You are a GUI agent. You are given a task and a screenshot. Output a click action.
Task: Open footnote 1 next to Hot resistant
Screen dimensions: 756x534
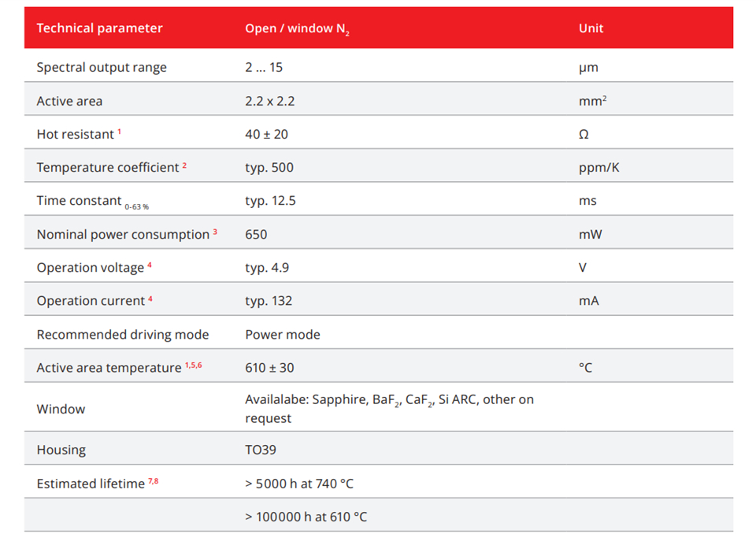click(120, 132)
